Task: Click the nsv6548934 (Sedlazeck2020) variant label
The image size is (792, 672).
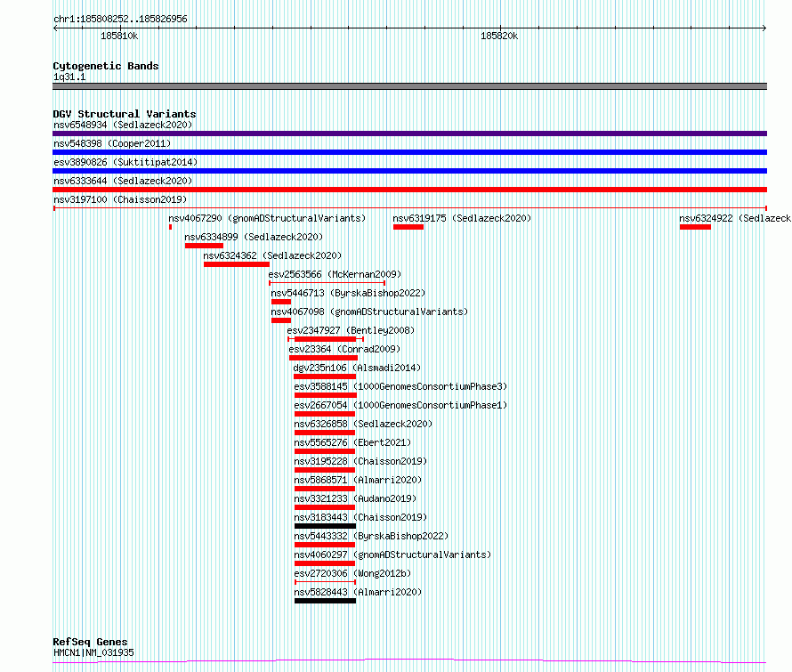Action: click(123, 125)
